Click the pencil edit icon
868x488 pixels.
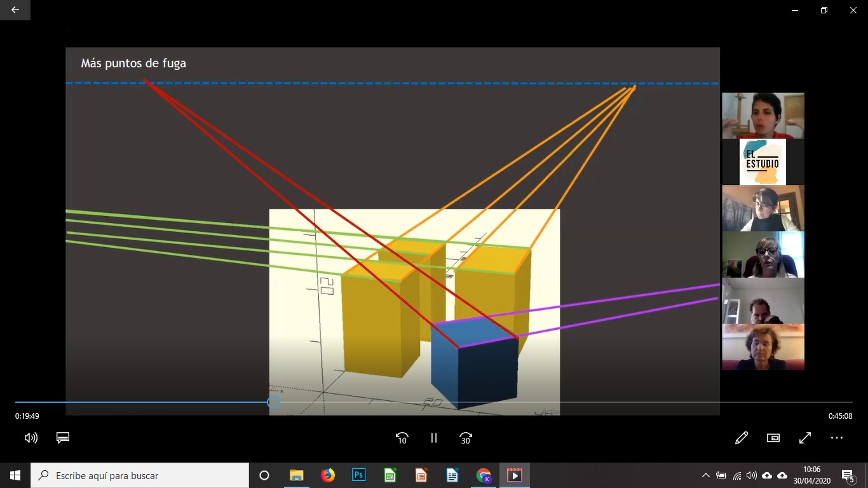[741, 438]
